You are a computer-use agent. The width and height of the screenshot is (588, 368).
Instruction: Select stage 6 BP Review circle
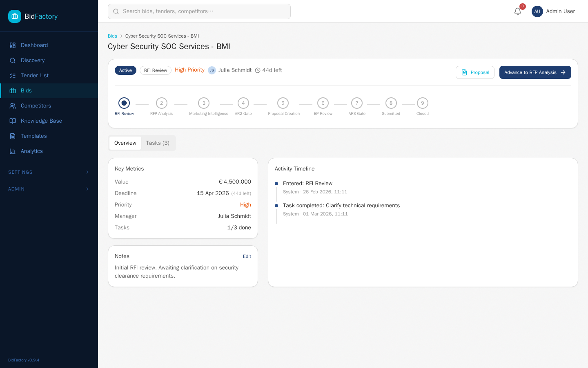[323, 103]
